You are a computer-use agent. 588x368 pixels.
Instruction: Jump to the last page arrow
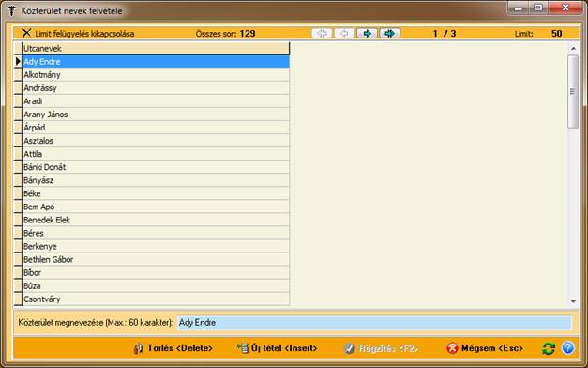390,34
